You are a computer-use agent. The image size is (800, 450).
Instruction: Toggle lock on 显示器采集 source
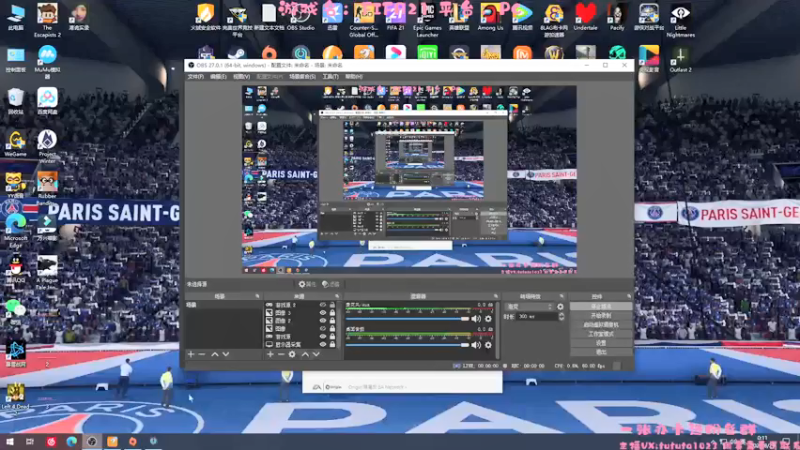pyautogui.click(x=333, y=344)
